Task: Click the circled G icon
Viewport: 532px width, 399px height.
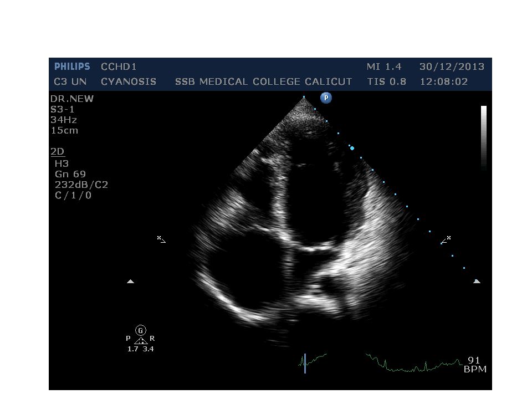Action: [140, 330]
